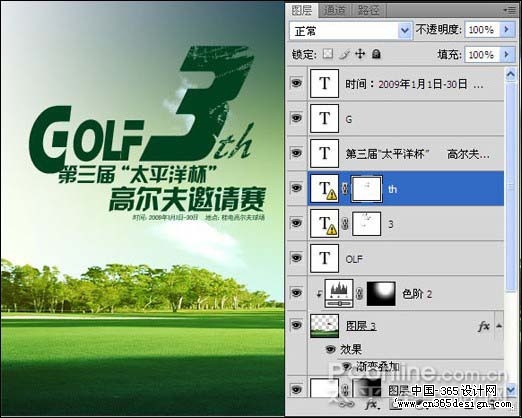Open the layers panel flyout menu icon
The image size is (522, 418).
pos(510,10)
